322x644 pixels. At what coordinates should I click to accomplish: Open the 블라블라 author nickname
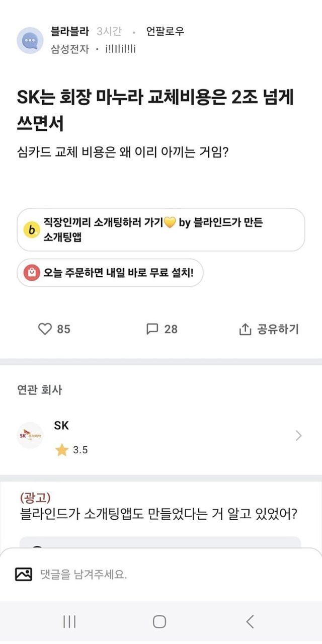tap(69, 32)
